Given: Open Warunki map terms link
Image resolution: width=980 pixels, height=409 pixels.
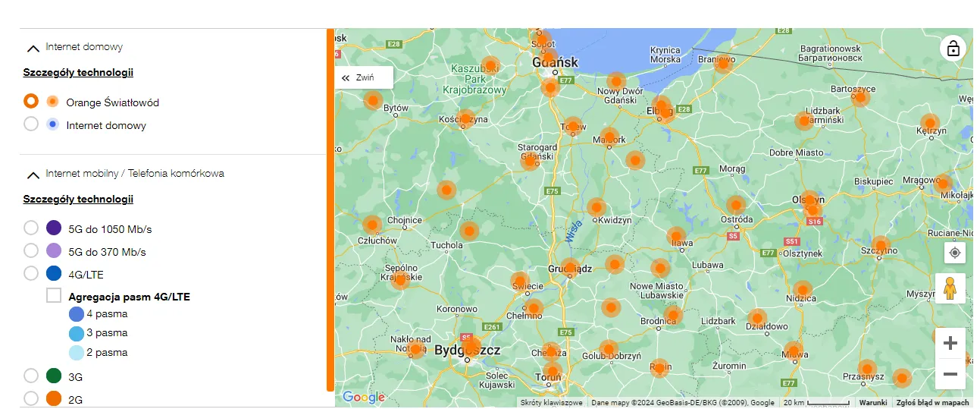Looking at the screenshot, I should (x=873, y=403).
